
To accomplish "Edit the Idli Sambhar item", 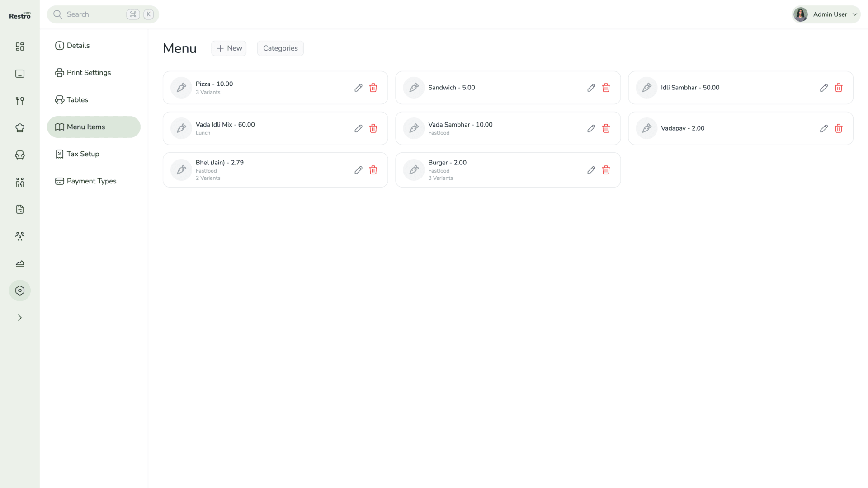I will 824,88.
